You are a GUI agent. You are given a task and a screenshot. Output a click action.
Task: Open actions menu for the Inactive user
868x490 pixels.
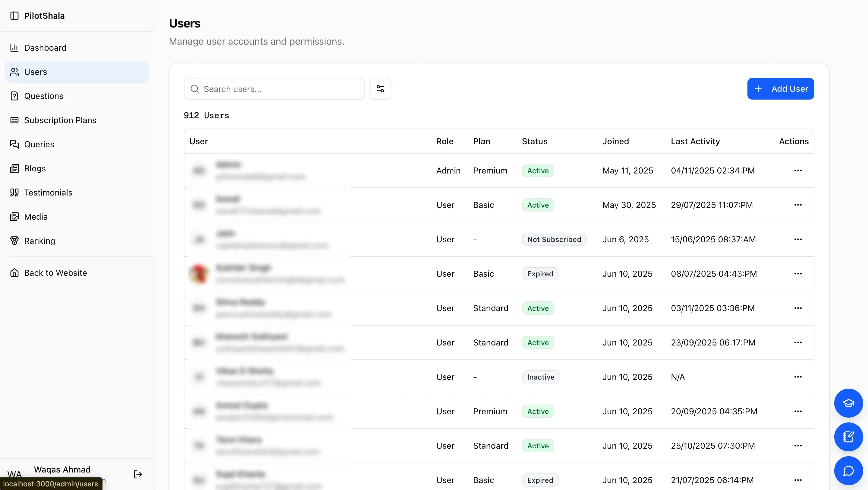798,377
